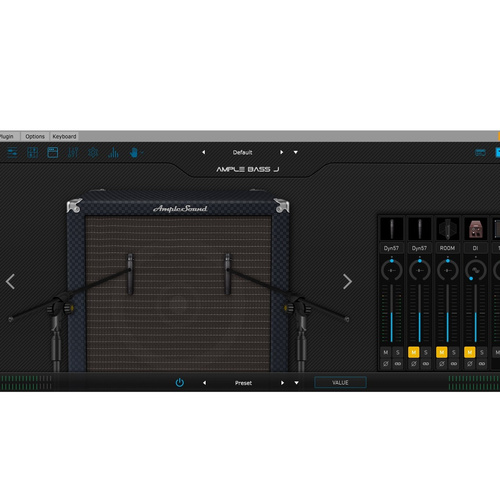
Task: Go to next instrument preset after Default
Action: [282, 152]
